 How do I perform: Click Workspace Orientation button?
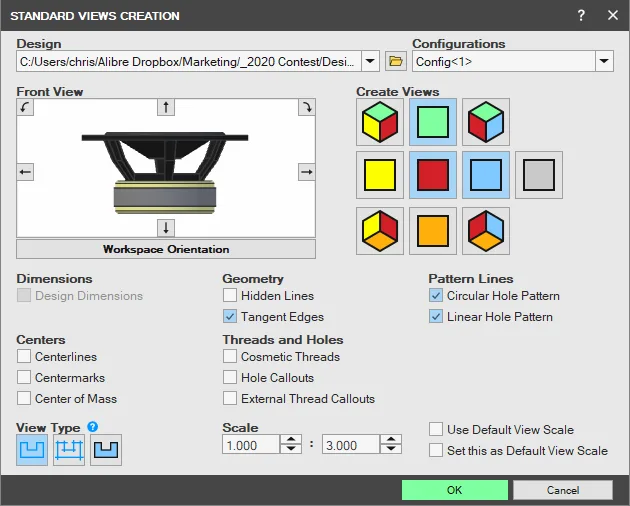(x=166, y=249)
